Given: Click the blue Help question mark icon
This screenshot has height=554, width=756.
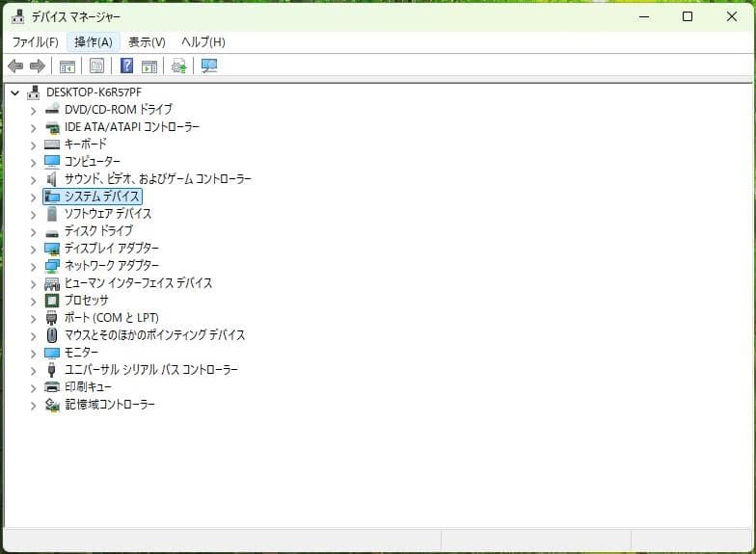Looking at the screenshot, I should coord(127,66).
